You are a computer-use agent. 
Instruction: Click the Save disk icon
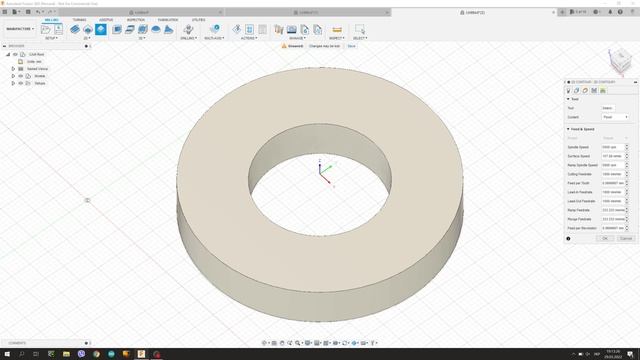28,12
